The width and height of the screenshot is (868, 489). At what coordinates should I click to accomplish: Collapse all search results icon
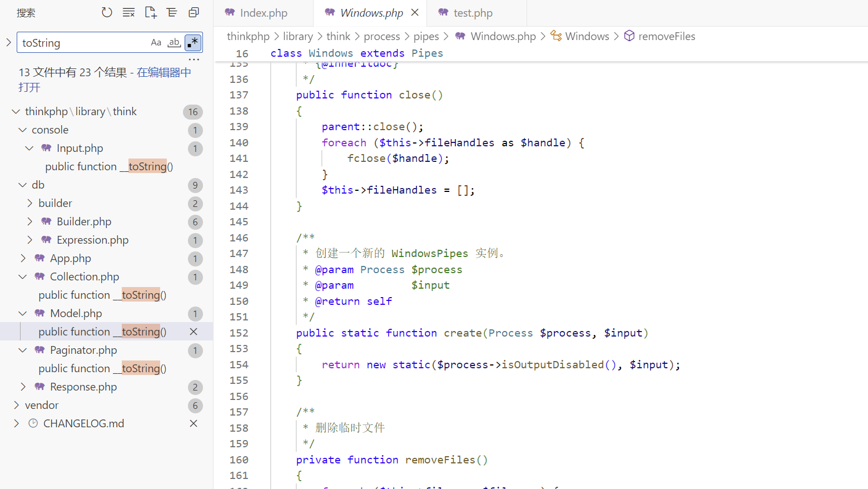[x=194, y=12]
